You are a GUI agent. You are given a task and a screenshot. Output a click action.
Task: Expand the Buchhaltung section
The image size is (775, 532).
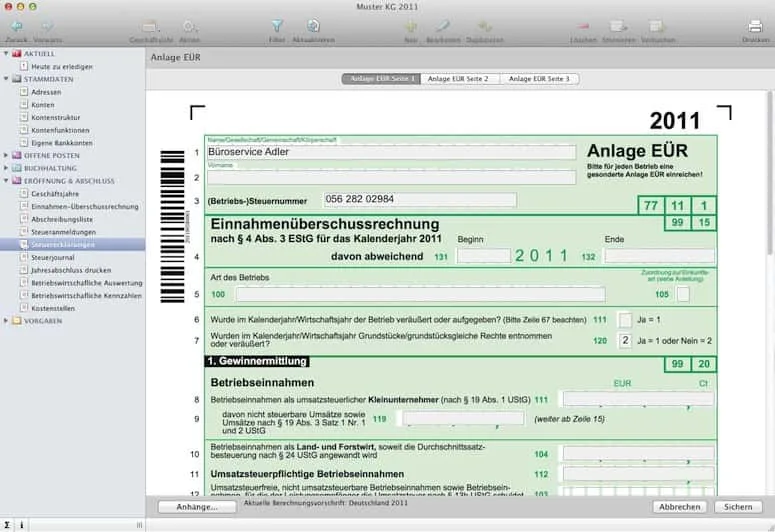click(6, 168)
